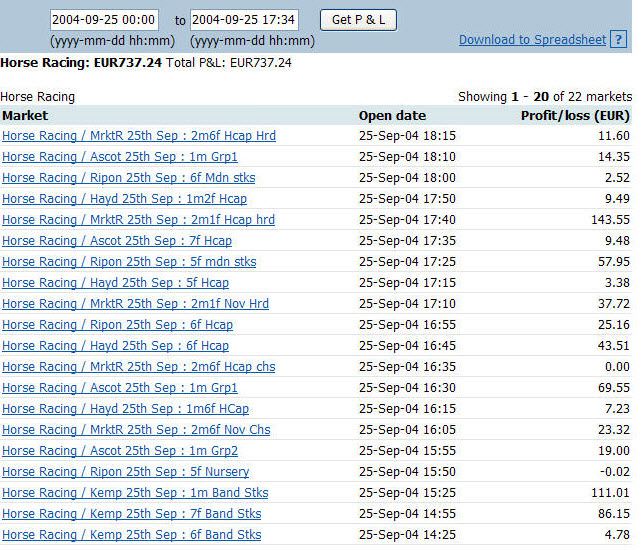Select profit value 37.72
Image resolution: width=641 pixels, height=551 pixels.
tap(614, 303)
